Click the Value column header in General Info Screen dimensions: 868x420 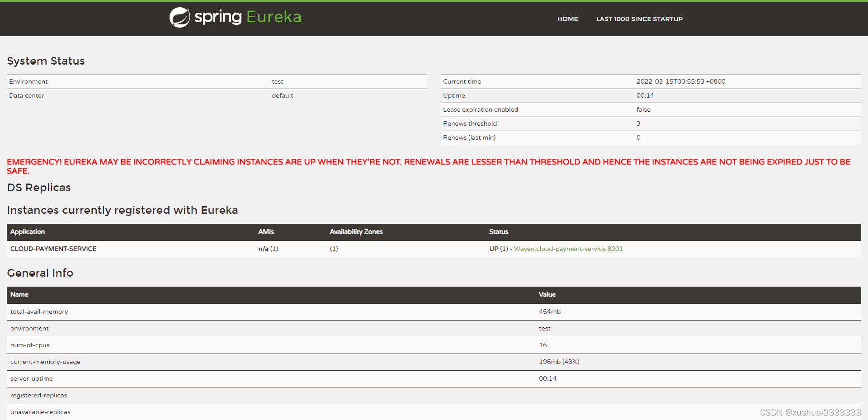(x=547, y=294)
